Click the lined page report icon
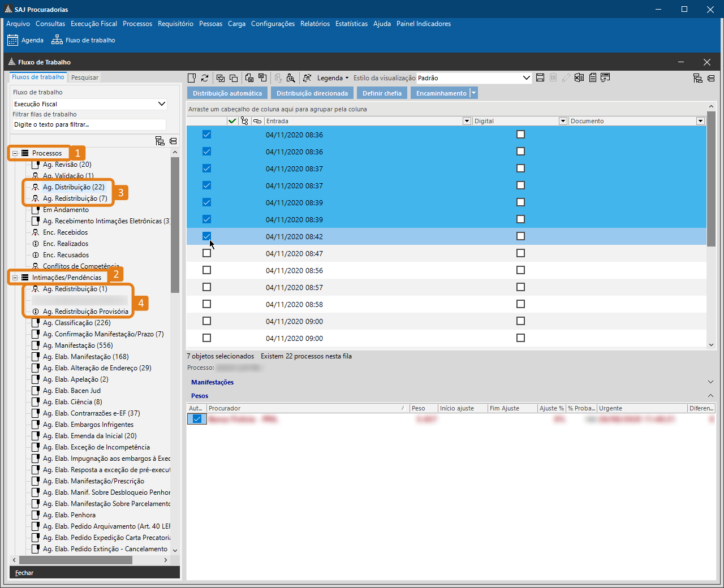 coord(593,77)
